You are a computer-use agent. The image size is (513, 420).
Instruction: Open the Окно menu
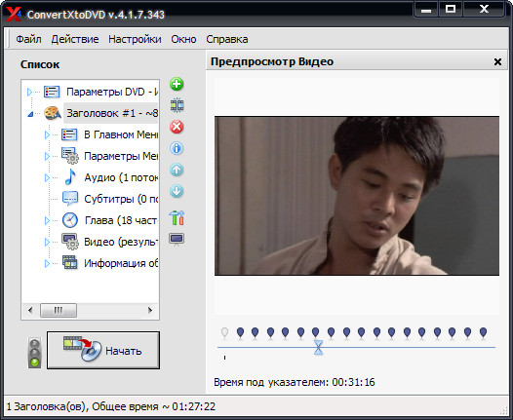pos(183,39)
